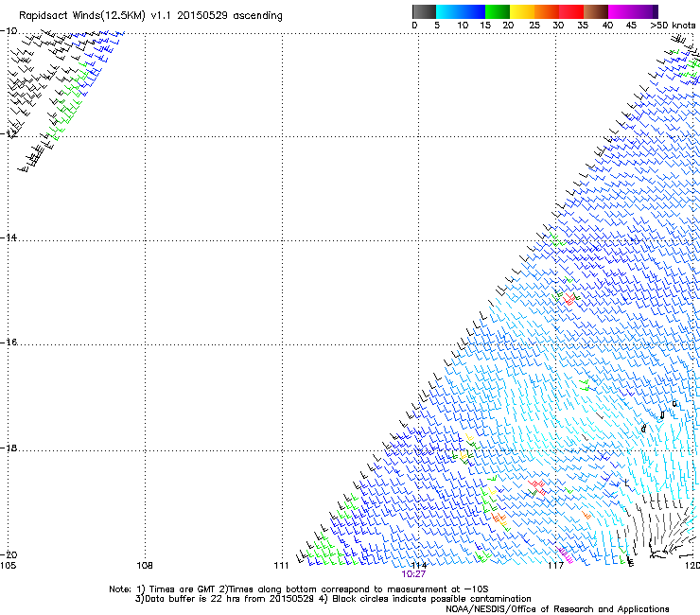Image resolution: width=700 pixels, height=615 pixels.
Task: Click the '>50 knots' legend label
Action: tap(673, 25)
